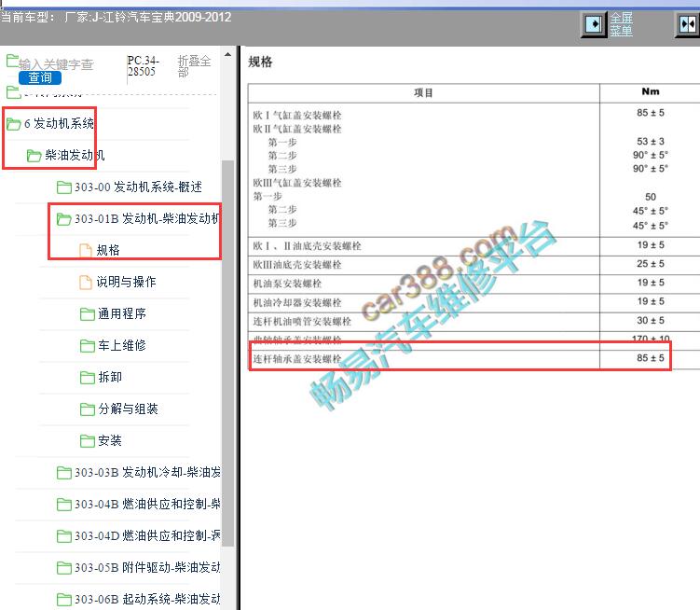Open 303-00 发动机系统-概述 tree item
Viewport: 700px width, 610px height.
tap(138, 187)
